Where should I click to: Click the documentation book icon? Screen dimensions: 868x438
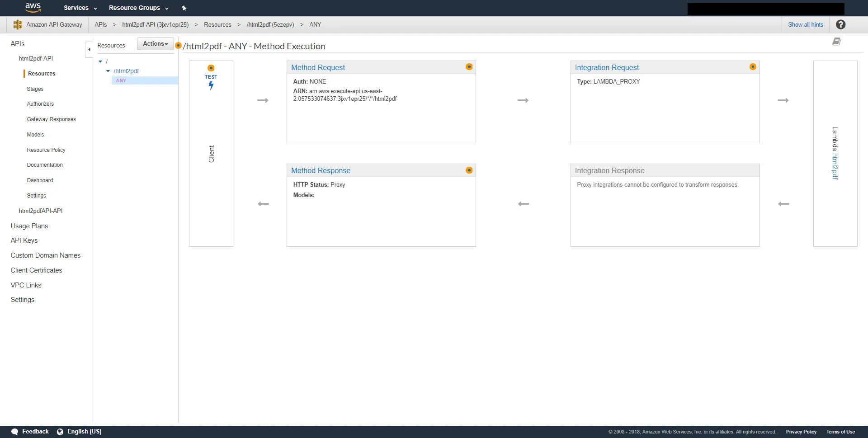(x=836, y=42)
